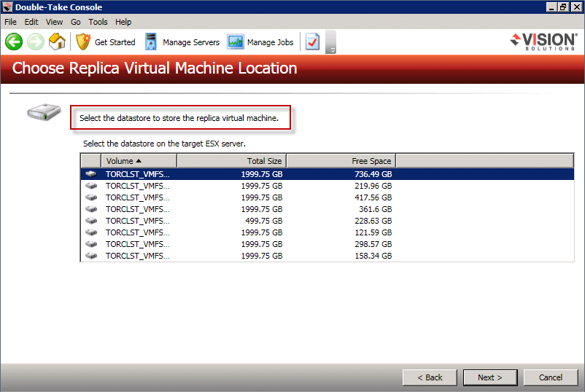Click the 499.75 GB total size cell
This screenshot has width=585, height=392.
point(264,221)
